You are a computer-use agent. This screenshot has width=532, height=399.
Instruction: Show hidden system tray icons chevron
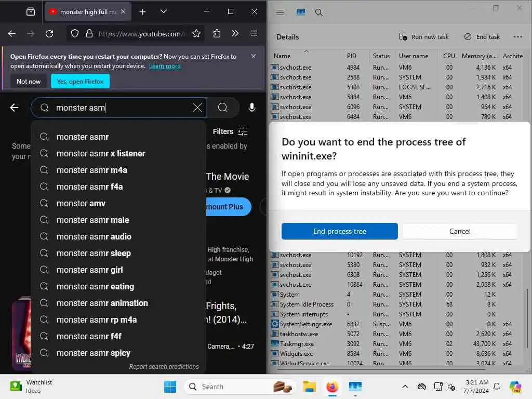[405, 387]
